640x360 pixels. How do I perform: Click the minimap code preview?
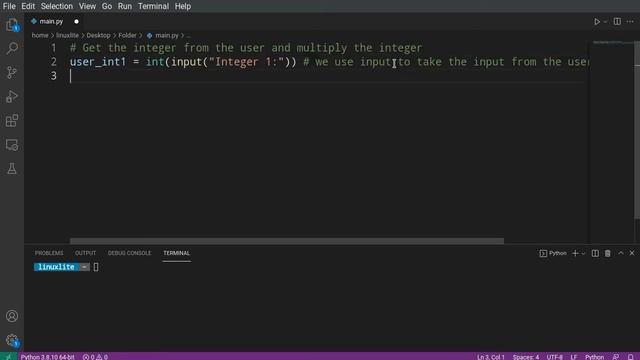[612, 42]
